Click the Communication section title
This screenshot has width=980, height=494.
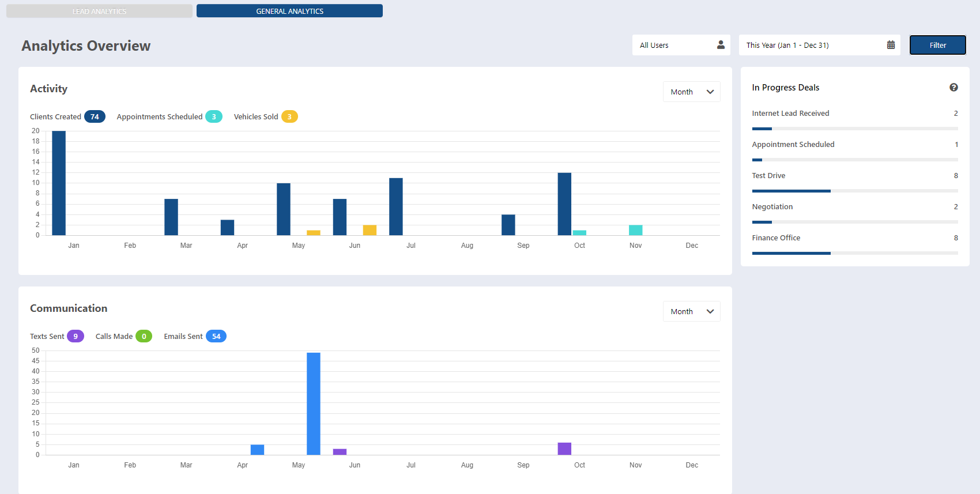(69, 308)
